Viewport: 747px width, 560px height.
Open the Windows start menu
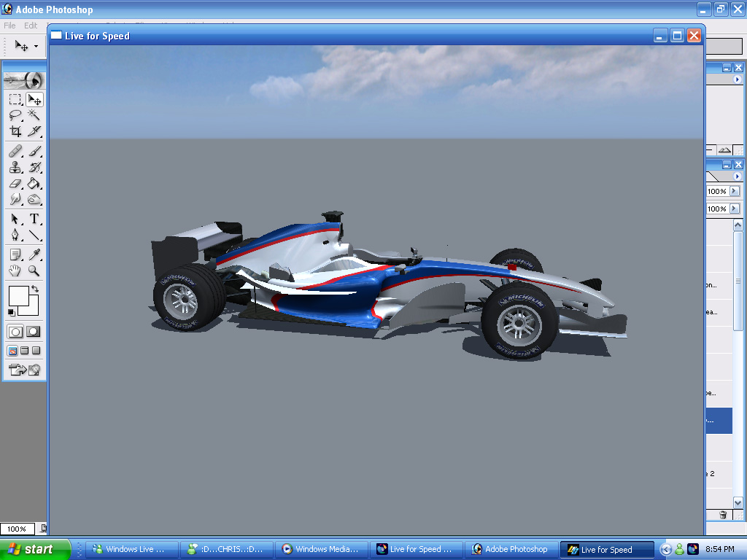click(35, 549)
